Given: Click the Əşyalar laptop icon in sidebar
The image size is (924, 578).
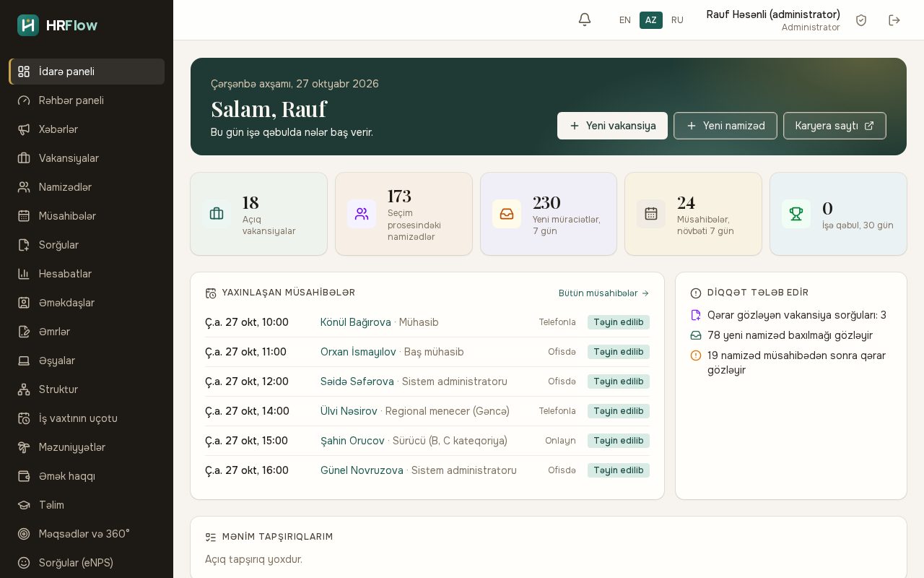Looking at the screenshot, I should 24,361.
